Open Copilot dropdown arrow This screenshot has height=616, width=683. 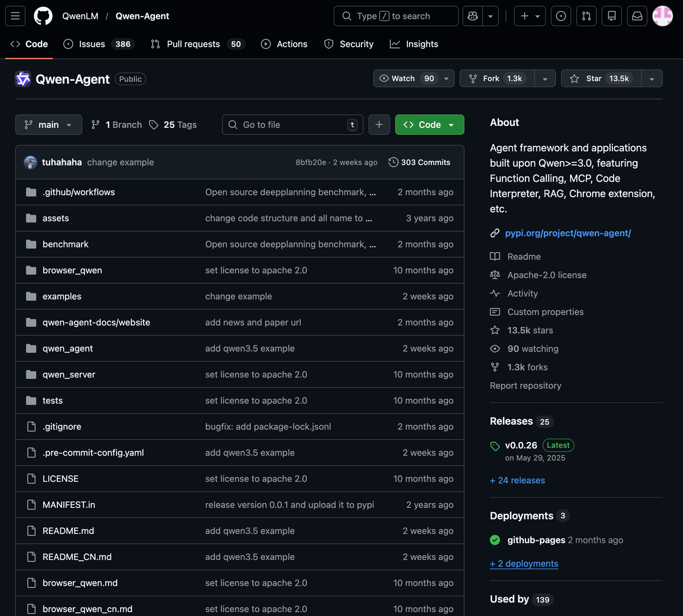coord(491,16)
